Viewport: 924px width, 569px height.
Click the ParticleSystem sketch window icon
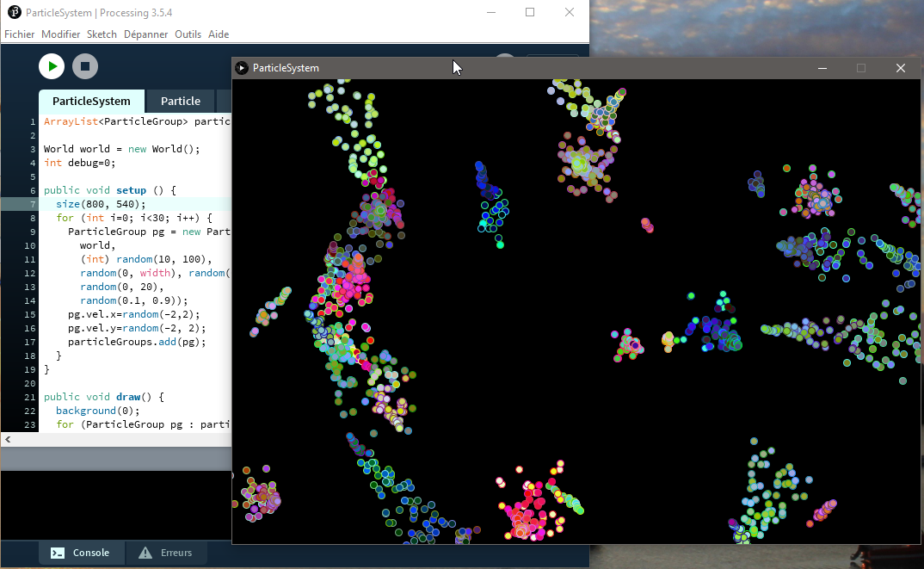click(x=242, y=68)
